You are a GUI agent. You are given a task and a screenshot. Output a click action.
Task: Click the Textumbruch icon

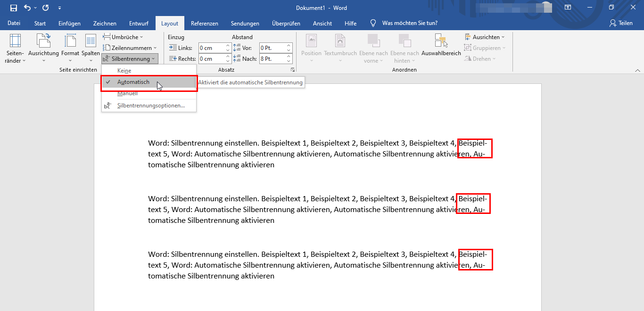(340, 41)
